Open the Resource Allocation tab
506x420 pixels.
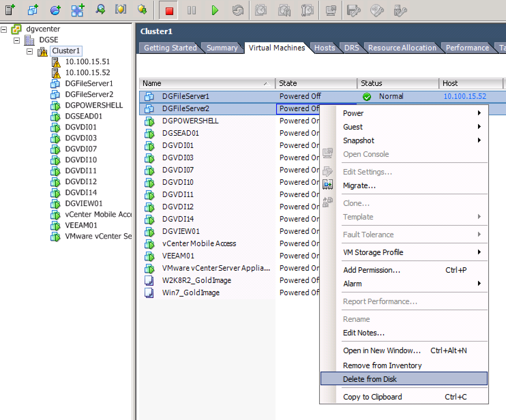point(402,48)
